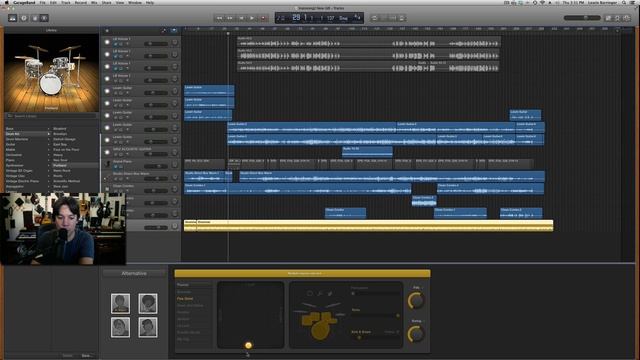
Task: Add a new track with plus button
Action: (107, 31)
